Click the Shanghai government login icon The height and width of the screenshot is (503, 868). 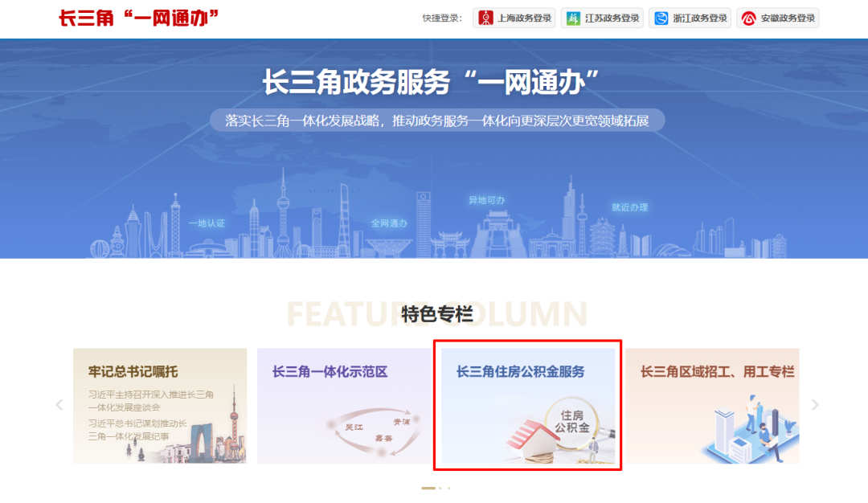pyautogui.click(x=485, y=18)
